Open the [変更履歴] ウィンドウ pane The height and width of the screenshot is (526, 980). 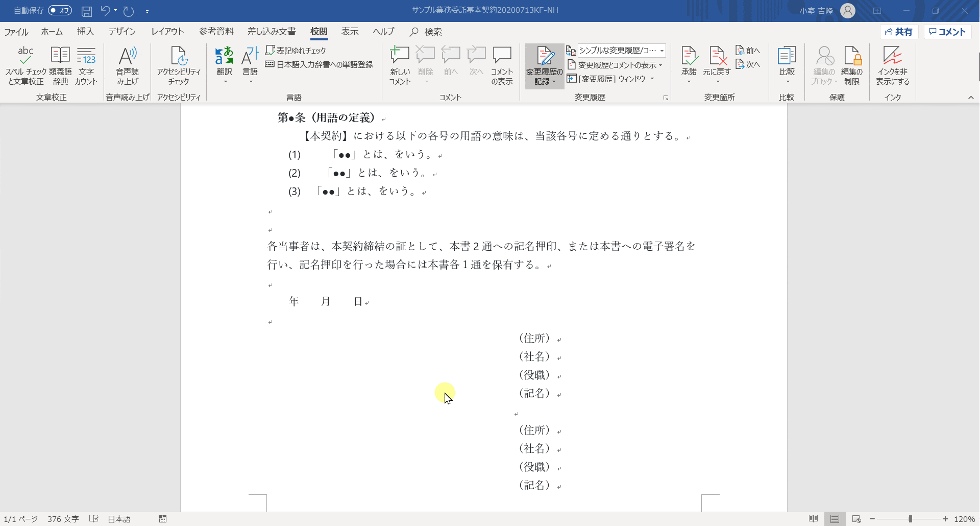click(606, 79)
